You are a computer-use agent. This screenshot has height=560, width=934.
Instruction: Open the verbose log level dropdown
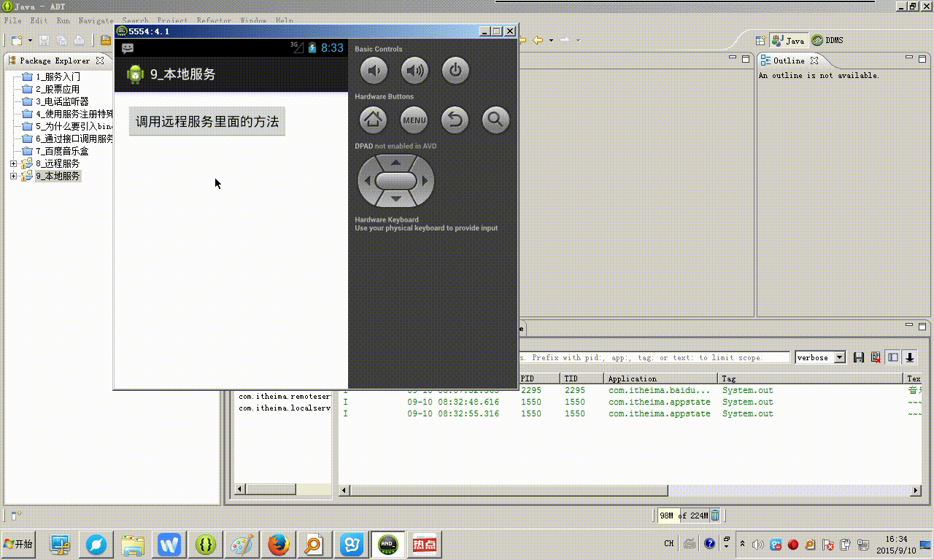click(x=839, y=357)
